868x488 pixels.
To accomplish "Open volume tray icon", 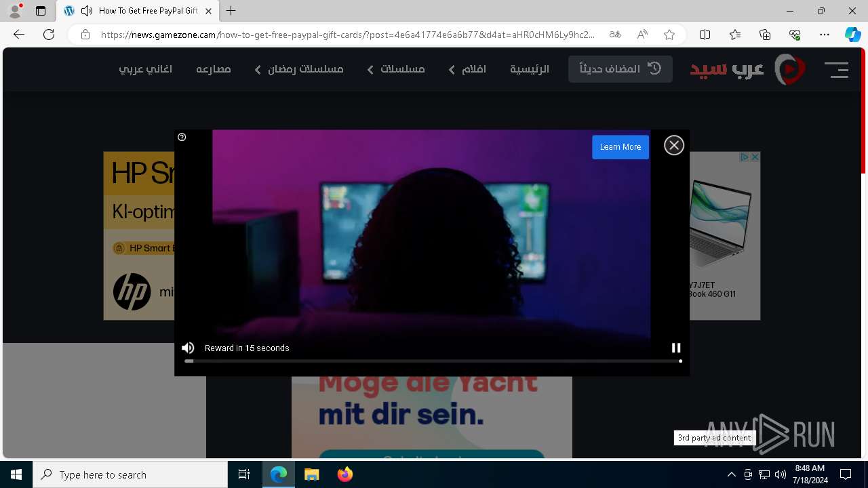I will point(780,474).
